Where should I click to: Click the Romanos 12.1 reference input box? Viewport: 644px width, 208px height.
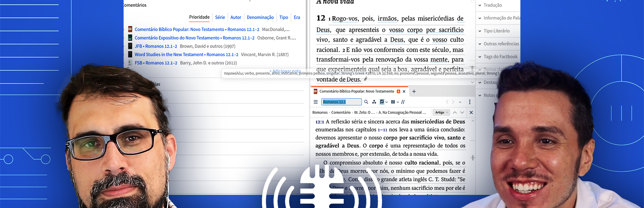tap(341, 102)
